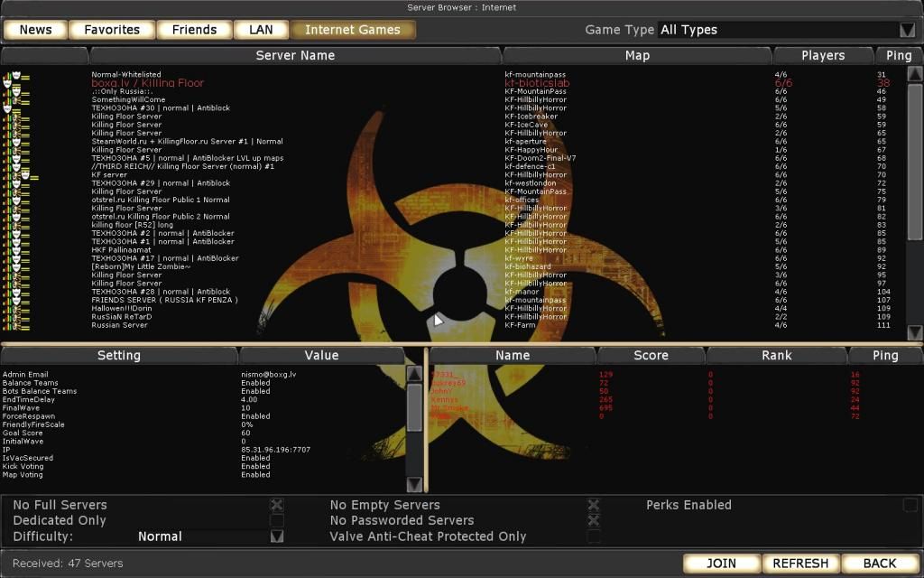924x578 pixels.
Task: Click the Value column header
Action: pos(322,355)
